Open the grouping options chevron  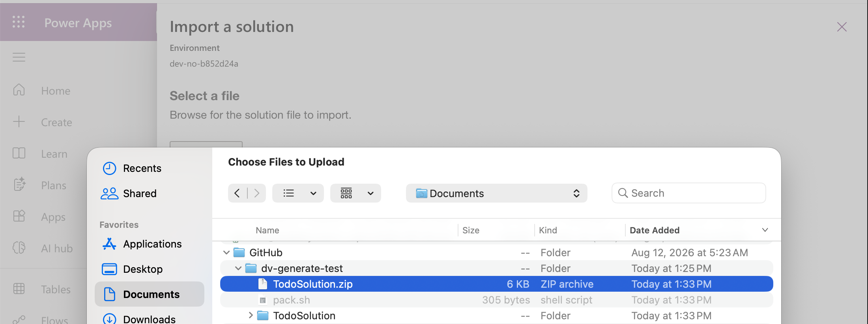(370, 194)
